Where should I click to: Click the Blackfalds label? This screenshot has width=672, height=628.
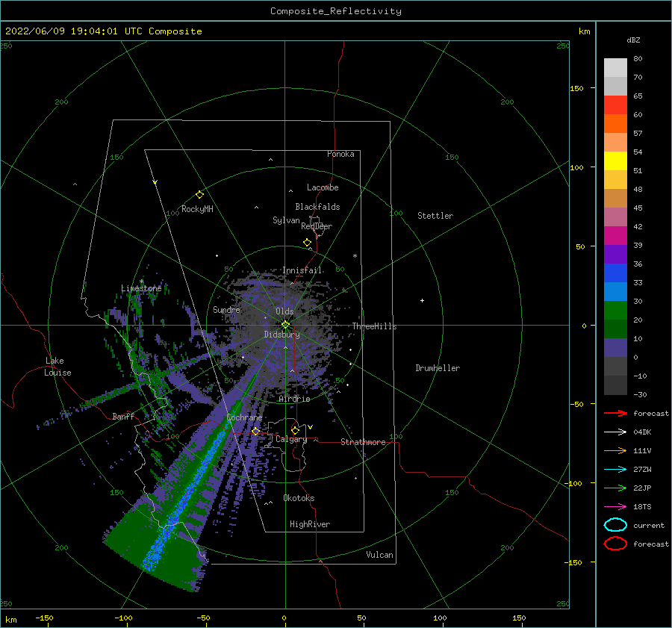click(317, 207)
